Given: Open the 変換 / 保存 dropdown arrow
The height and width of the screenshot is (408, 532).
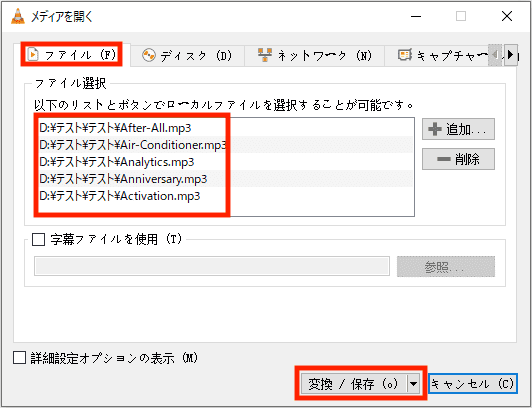Looking at the screenshot, I should click(413, 384).
